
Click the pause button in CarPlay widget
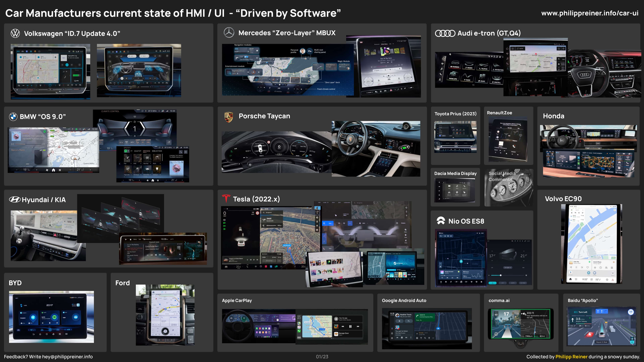tap(350, 326)
